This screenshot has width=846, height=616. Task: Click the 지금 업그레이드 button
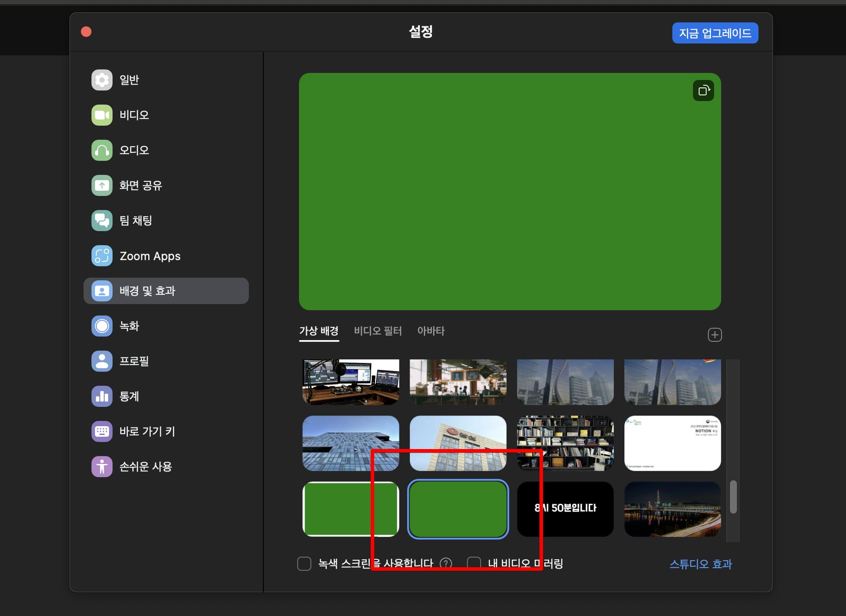pos(715,33)
